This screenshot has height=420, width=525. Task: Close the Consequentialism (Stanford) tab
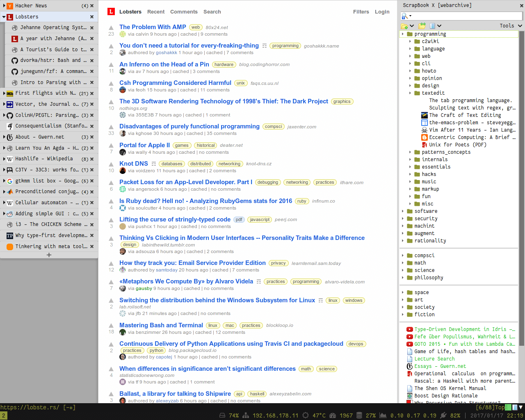tap(92, 126)
